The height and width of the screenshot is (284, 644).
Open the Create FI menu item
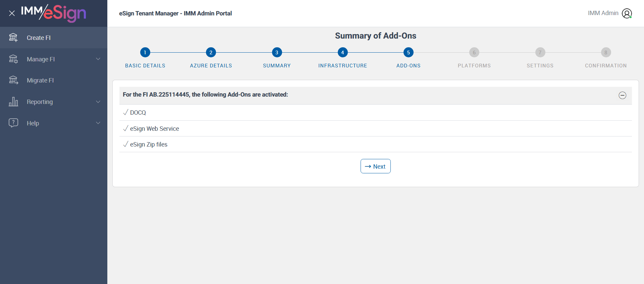pos(54,38)
